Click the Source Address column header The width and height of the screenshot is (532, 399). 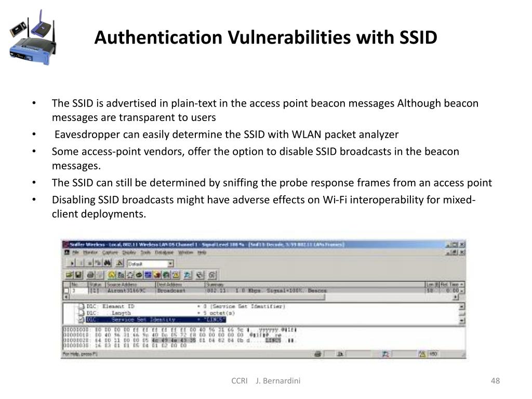(x=130, y=284)
